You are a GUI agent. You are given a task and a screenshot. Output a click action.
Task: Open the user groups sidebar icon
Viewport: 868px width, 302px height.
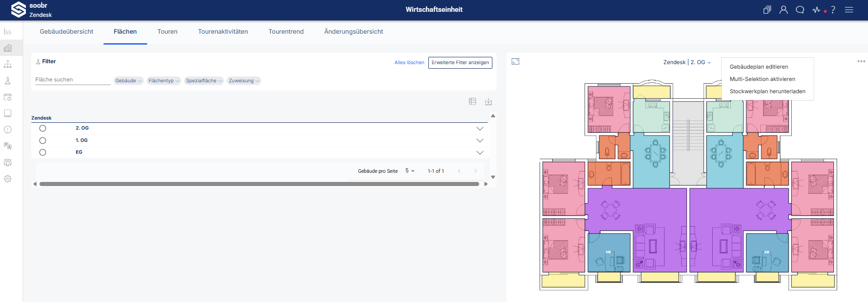point(8,162)
